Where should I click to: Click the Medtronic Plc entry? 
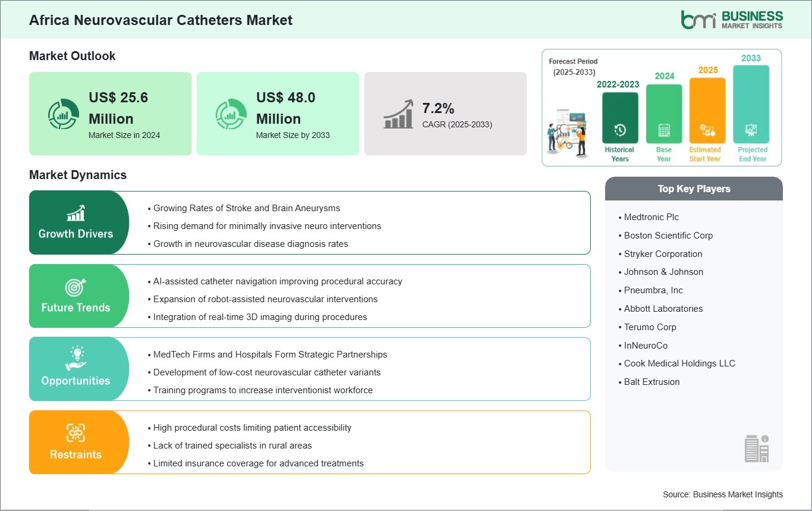[x=651, y=217]
